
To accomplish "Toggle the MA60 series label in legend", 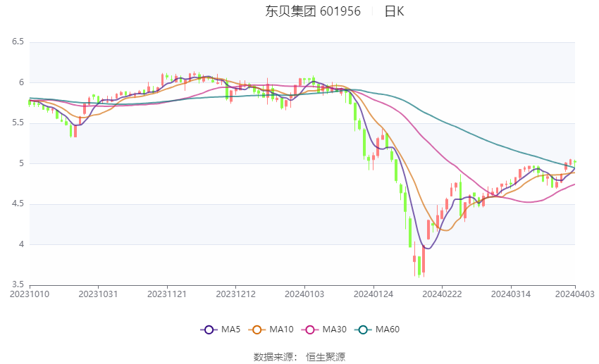I will click(387, 330).
